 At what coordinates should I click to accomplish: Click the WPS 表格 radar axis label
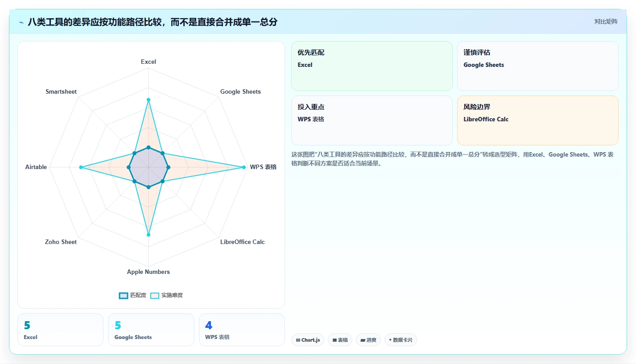click(263, 167)
